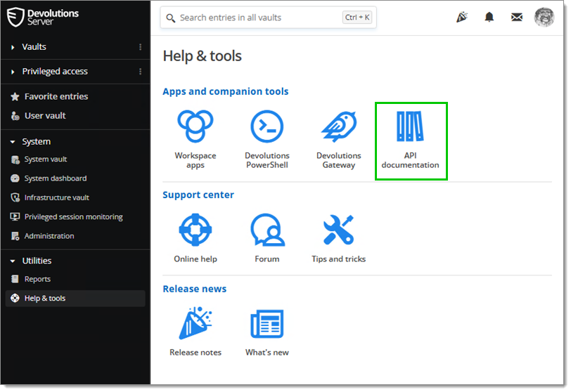Collapse the Utilities section arrow
Screen dimensions: 571x392
click(x=13, y=261)
